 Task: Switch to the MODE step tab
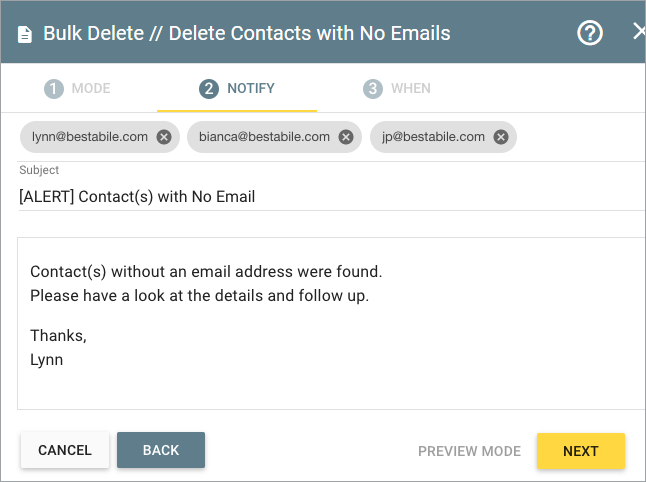77,89
